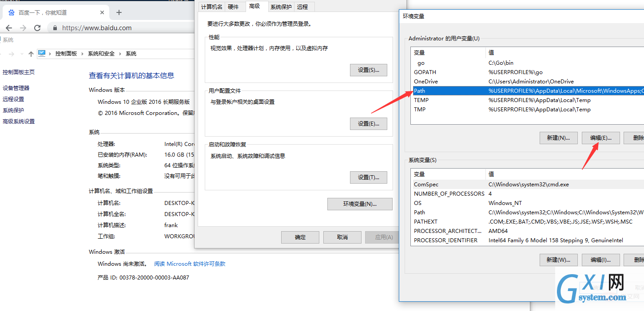Switch to 硬件 tab
The width and height of the screenshot is (644, 311).
click(233, 7)
